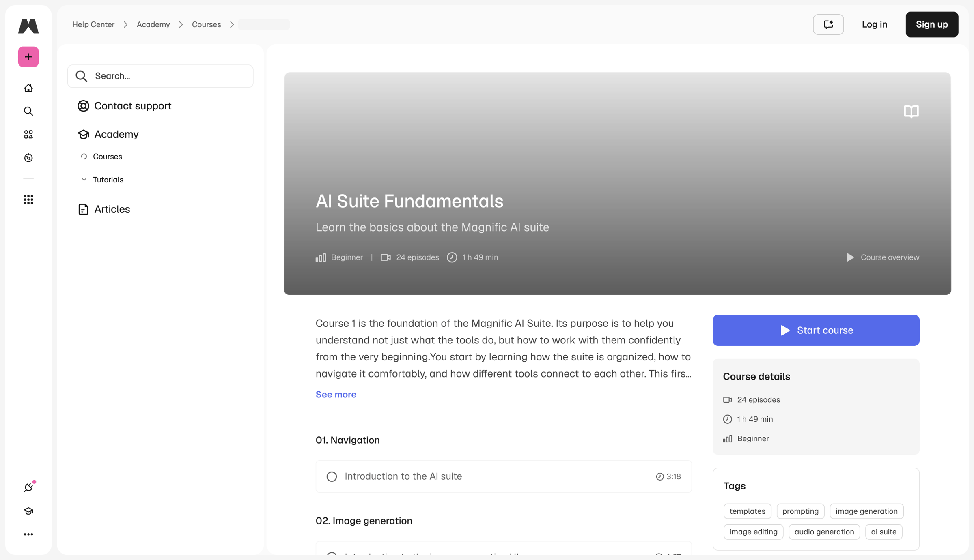974x560 pixels.
Task: Click the banner subtitle Learn the basics
Action: click(432, 227)
